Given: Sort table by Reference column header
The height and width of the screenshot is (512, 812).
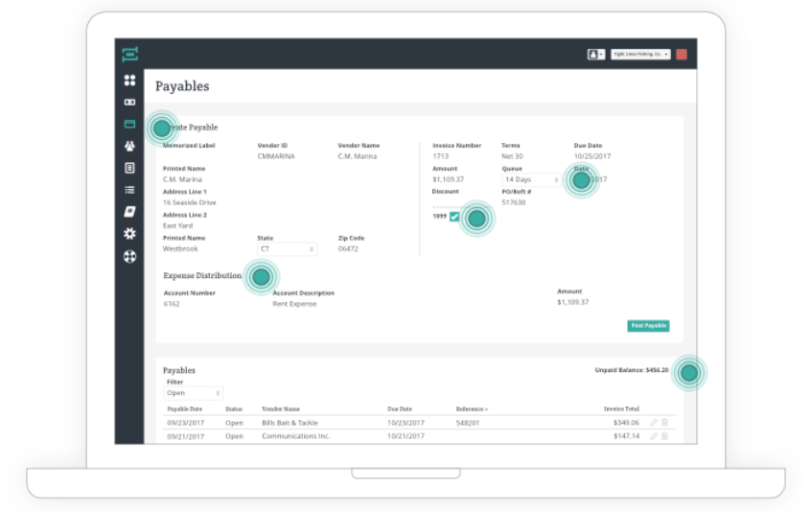Looking at the screenshot, I should 471,409.
